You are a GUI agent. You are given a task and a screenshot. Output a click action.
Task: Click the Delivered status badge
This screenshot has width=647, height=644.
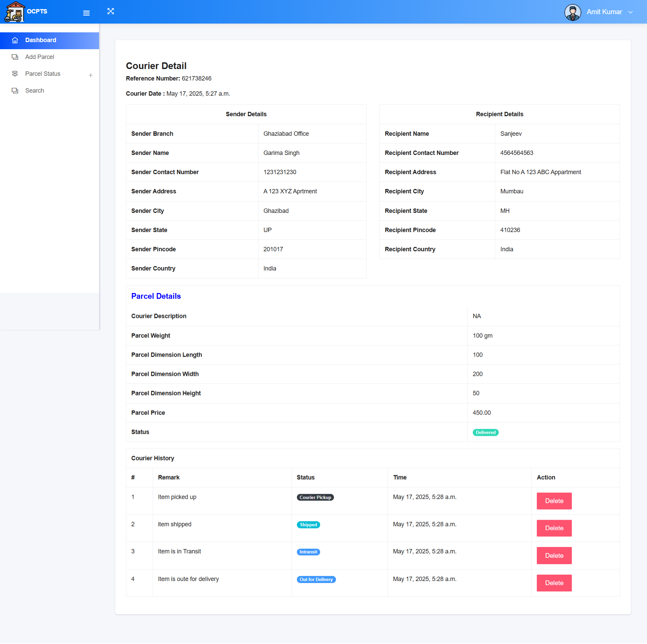tap(486, 432)
